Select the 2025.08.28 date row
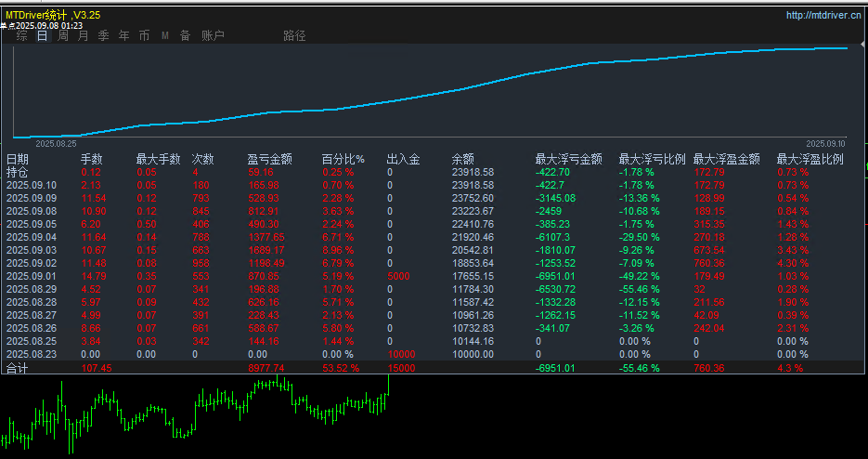 [x=31, y=302]
